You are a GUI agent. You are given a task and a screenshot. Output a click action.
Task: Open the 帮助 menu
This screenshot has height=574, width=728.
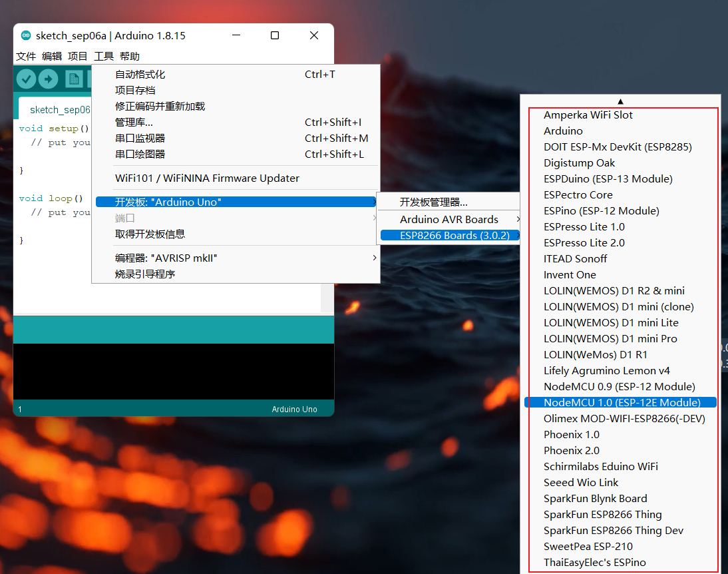tap(130, 56)
